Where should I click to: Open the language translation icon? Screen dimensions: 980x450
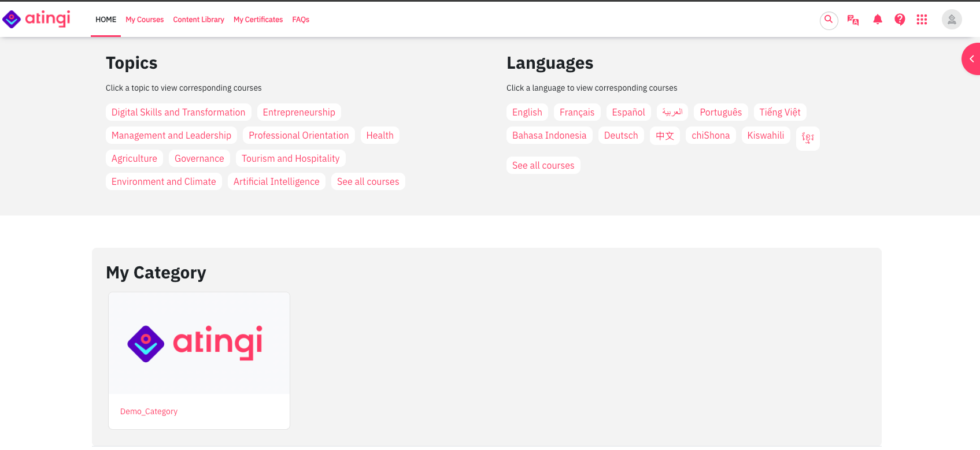[x=853, y=20]
